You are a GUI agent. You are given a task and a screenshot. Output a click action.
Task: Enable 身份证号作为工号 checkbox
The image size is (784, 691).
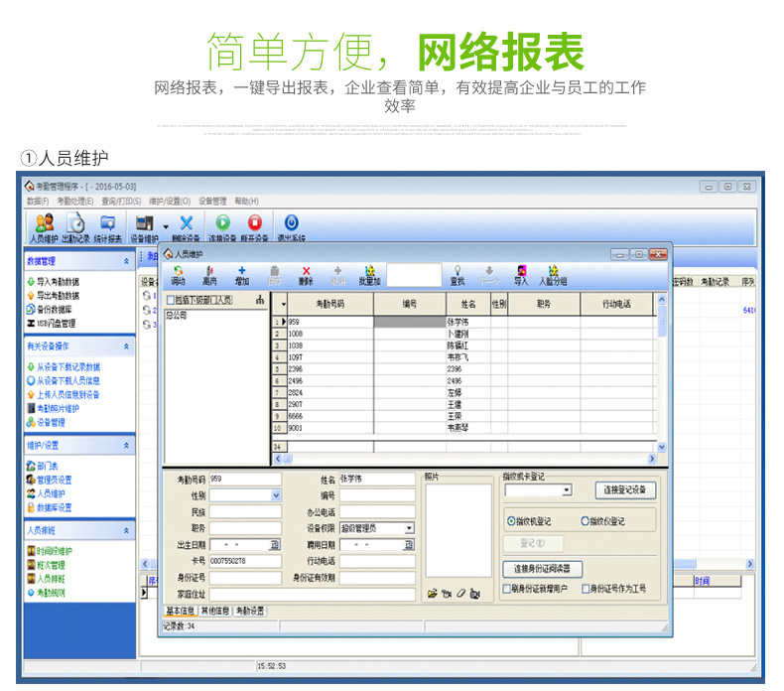click(585, 589)
